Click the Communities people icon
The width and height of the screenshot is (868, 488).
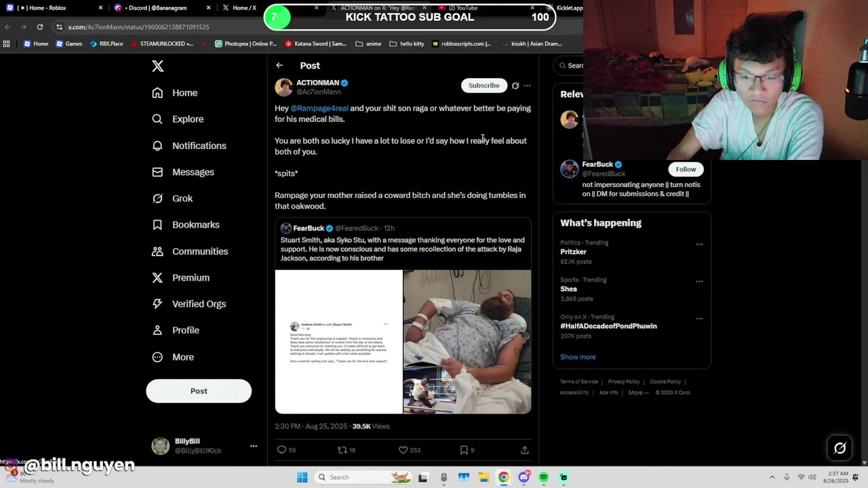click(157, 251)
